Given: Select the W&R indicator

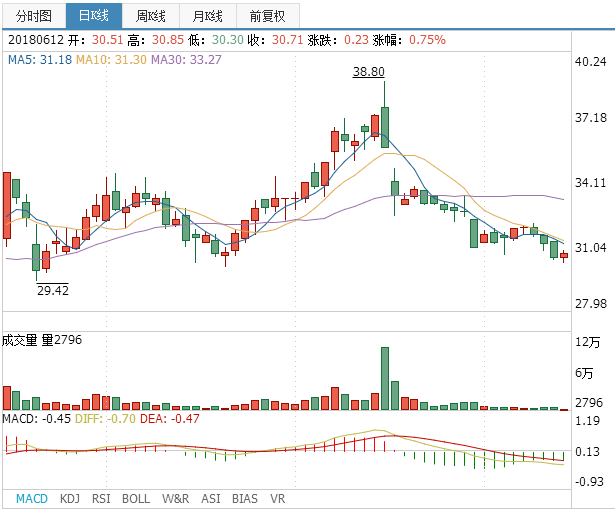Looking at the screenshot, I should (175, 498).
